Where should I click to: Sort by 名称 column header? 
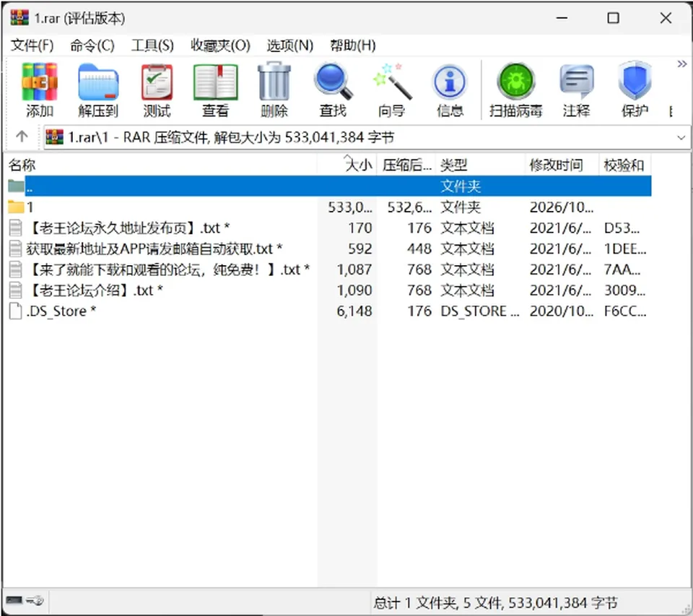[162, 165]
